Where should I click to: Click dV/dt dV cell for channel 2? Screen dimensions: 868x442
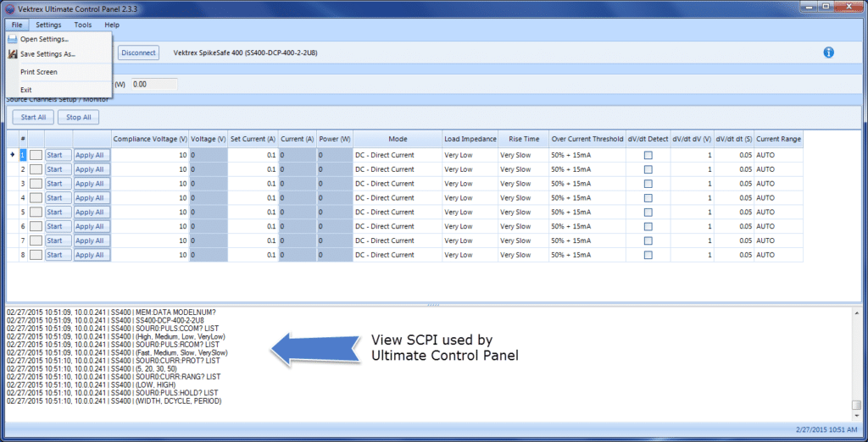[692, 169]
